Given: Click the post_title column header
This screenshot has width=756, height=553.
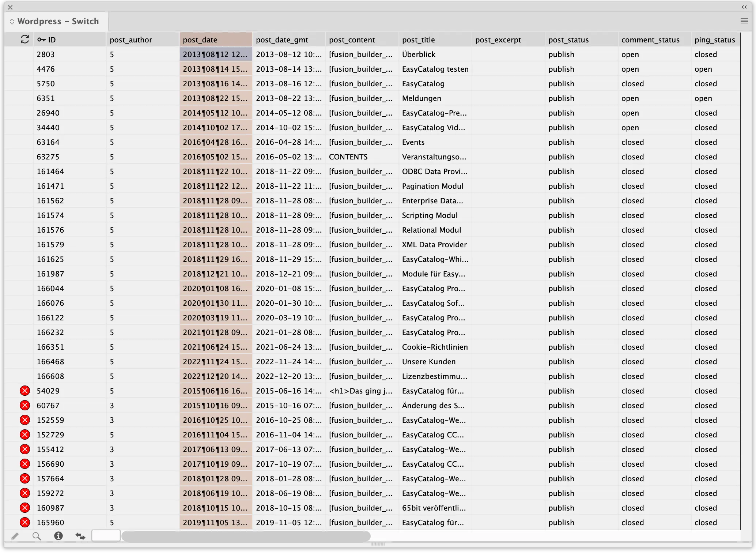Looking at the screenshot, I should tap(435, 39).
